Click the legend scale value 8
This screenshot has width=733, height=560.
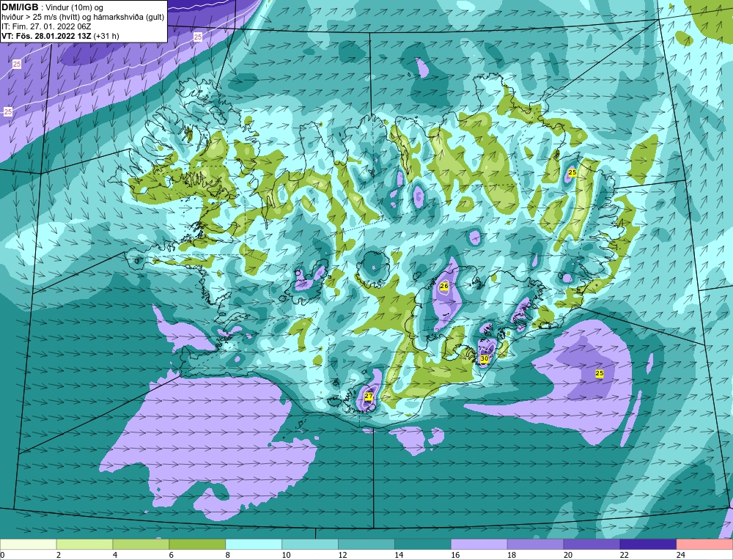tap(228, 556)
